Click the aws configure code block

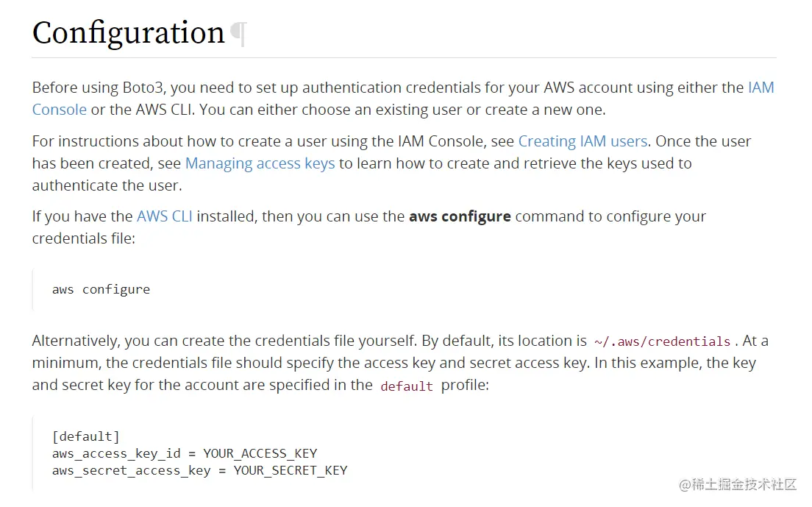coord(404,289)
